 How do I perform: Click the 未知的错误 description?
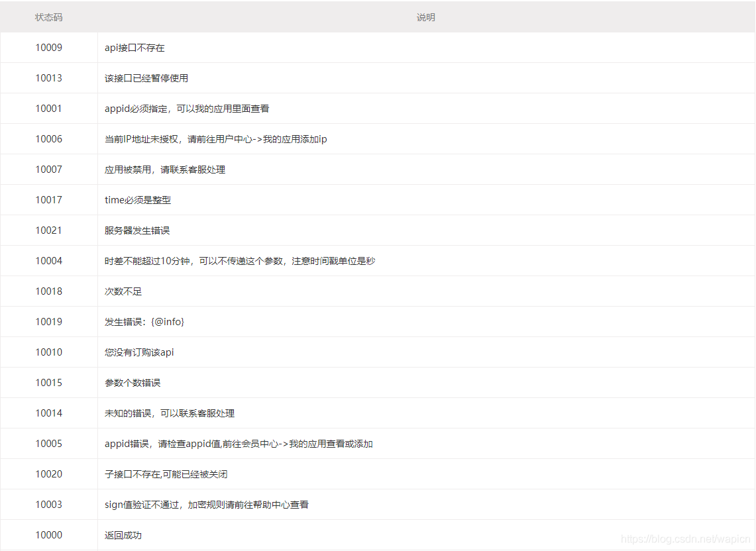point(169,412)
